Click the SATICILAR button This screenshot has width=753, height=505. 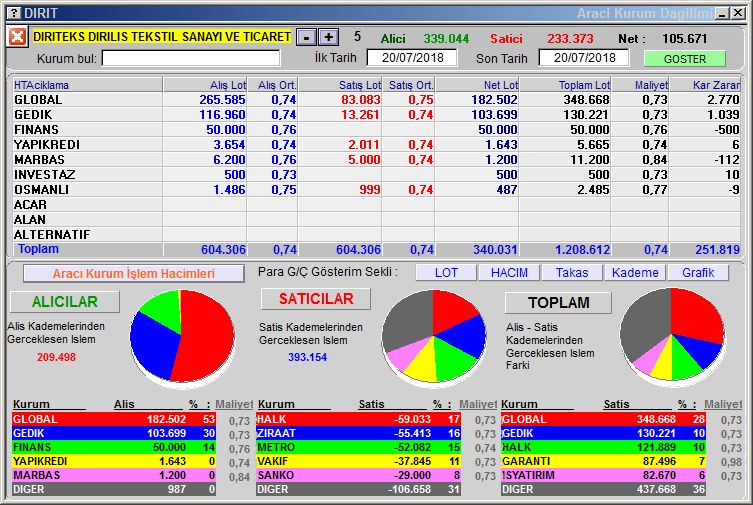tap(316, 299)
